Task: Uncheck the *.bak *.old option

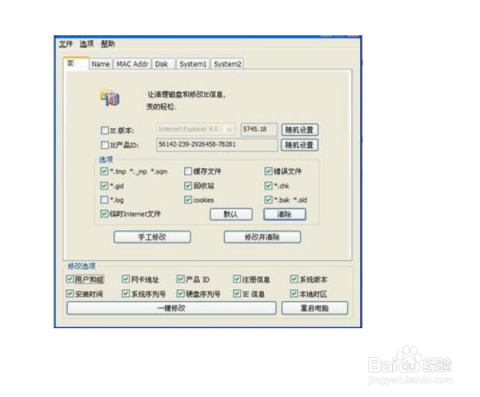Action: click(x=268, y=200)
